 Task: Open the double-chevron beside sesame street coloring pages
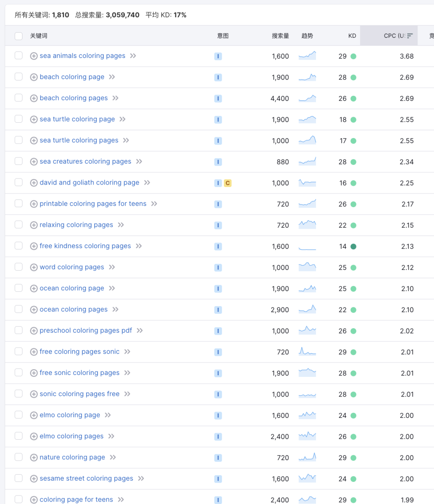pyautogui.click(x=141, y=479)
